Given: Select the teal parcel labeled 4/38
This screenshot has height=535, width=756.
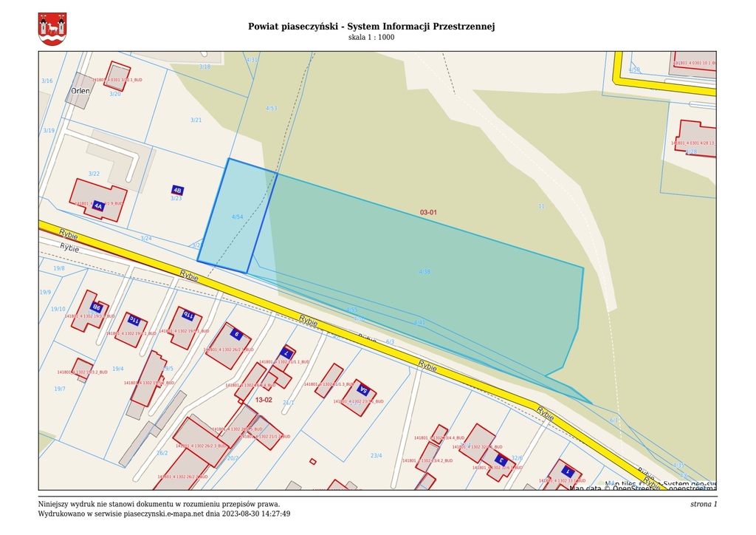Looking at the screenshot, I should click(425, 272).
